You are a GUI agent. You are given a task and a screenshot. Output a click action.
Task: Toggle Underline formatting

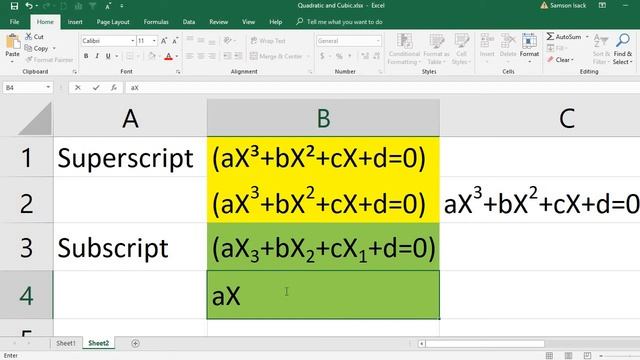(108, 56)
